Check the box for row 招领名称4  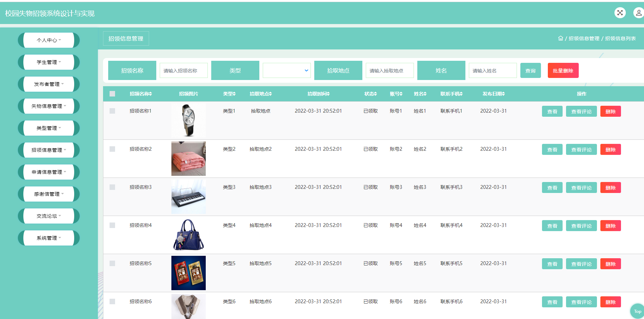(112, 225)
